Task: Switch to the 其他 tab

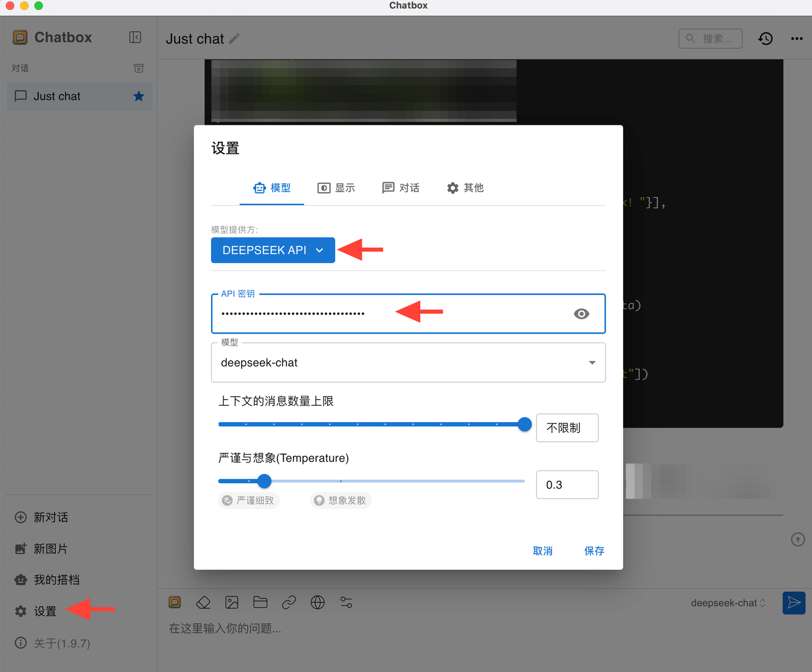Action: point(465,188)
